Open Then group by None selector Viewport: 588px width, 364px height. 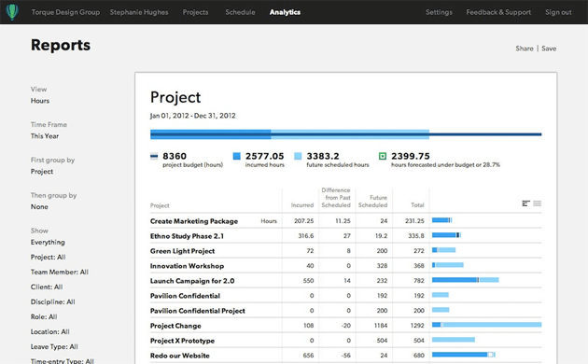click(39, 206)
